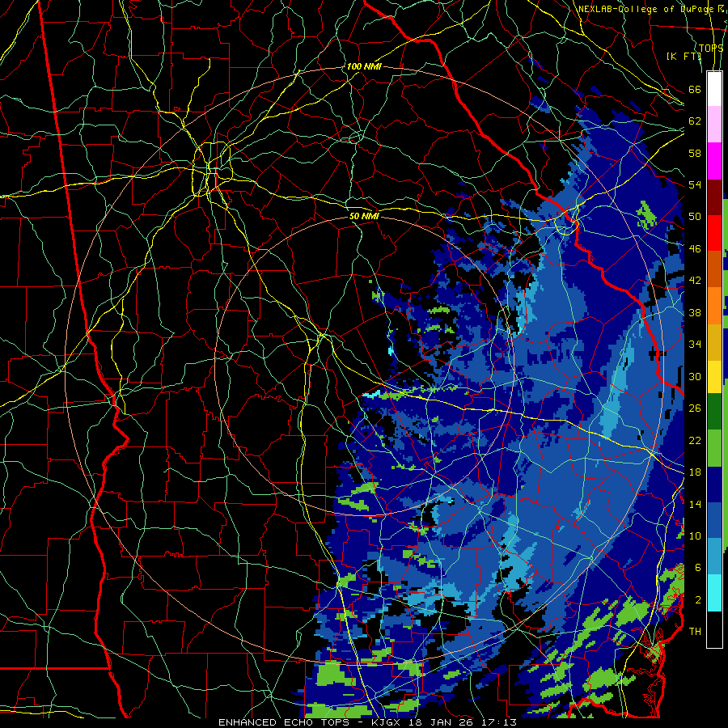Click the light pink legend swatch
The height and width of the screenshot is (728, 728).
[x=714, y=125]
